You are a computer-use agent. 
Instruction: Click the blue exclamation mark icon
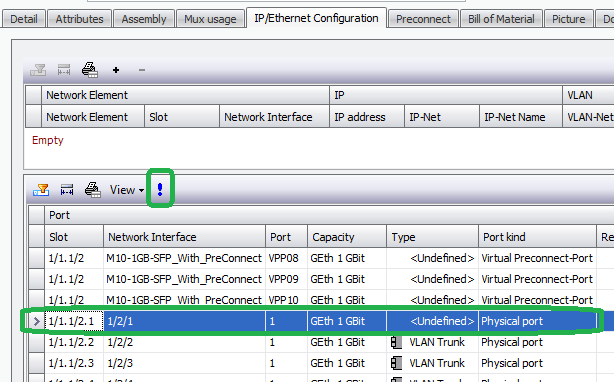160,189
